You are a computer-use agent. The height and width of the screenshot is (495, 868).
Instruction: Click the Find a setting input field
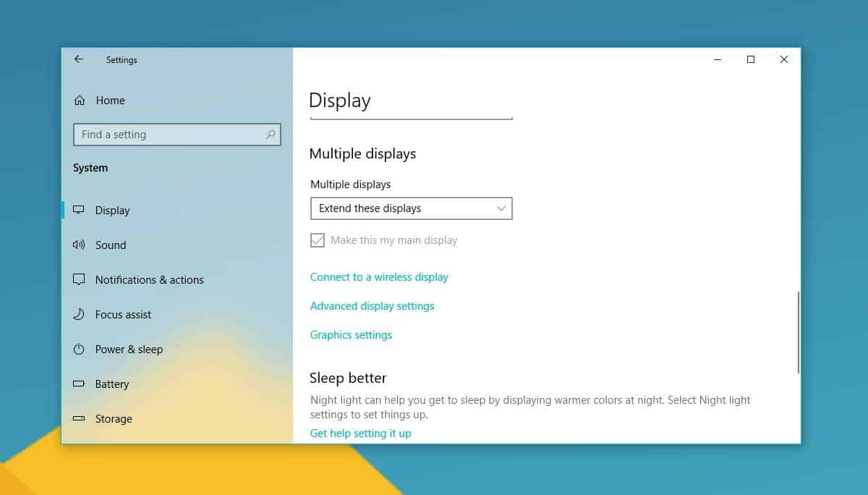coord(166,135)
